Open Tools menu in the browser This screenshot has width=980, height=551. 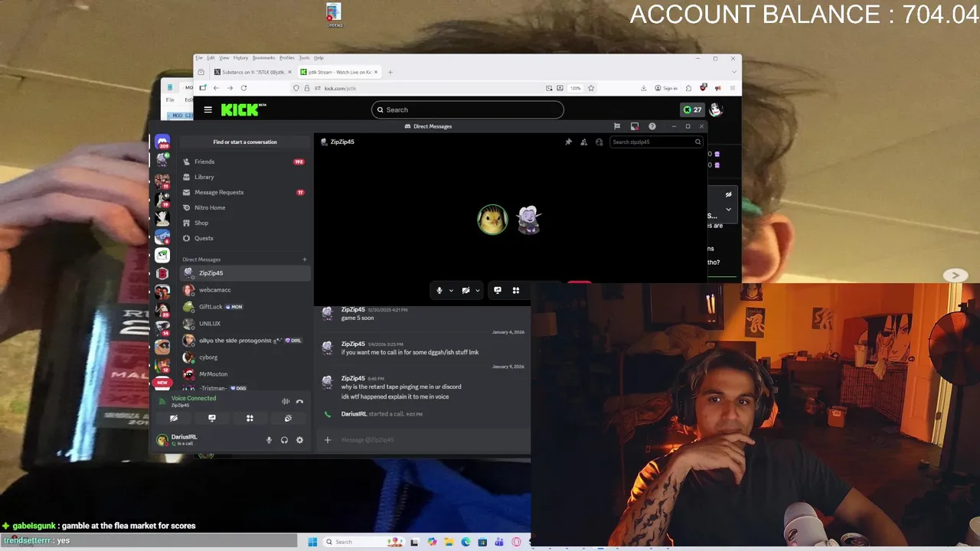(304, 58)
